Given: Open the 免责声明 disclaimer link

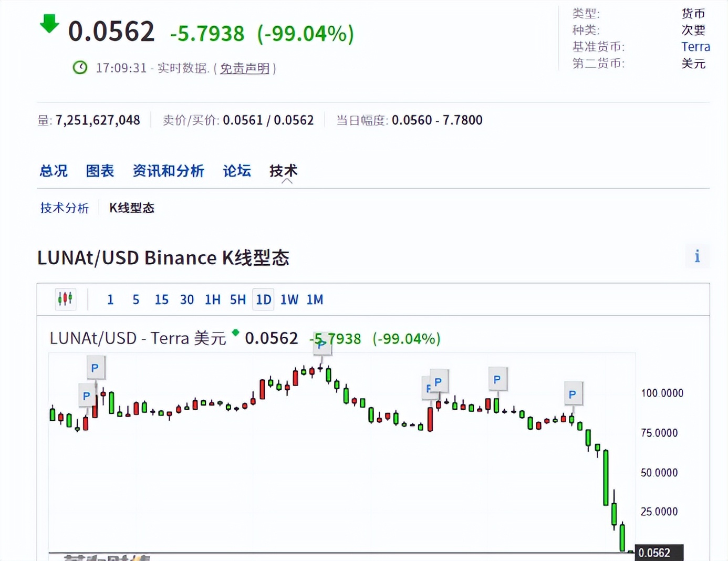Looking at the screenshot, I should coord(244,68).
